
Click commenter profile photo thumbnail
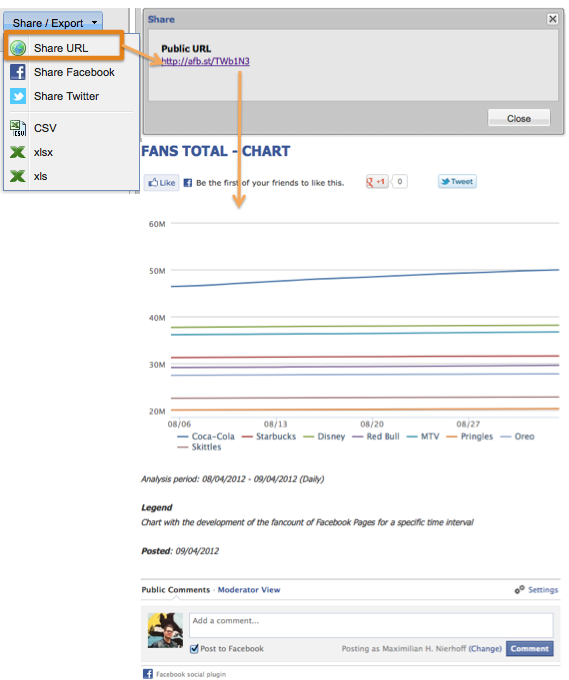(x=165, y=630)
